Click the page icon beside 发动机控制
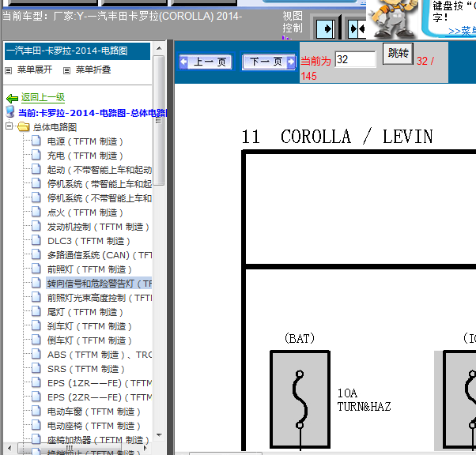The width and height of the screenshot is (476, 455). coord(36,226)
